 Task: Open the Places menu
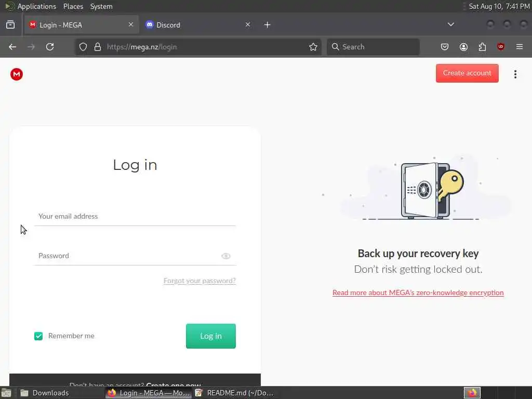coord(73,6)
